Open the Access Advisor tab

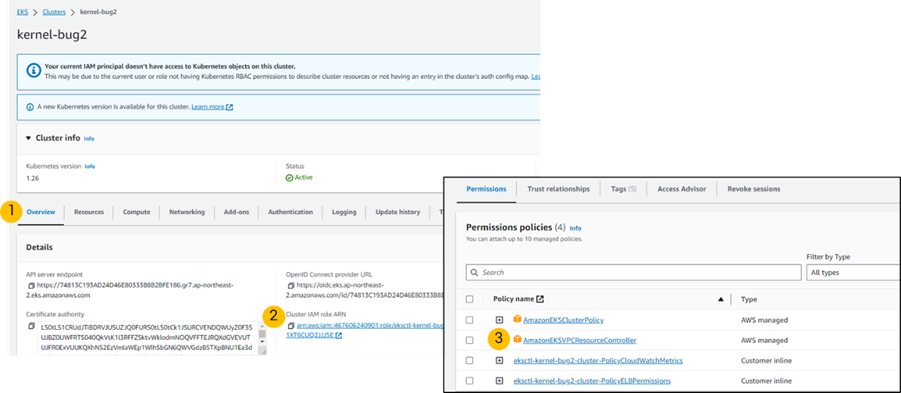coord(682,189)
